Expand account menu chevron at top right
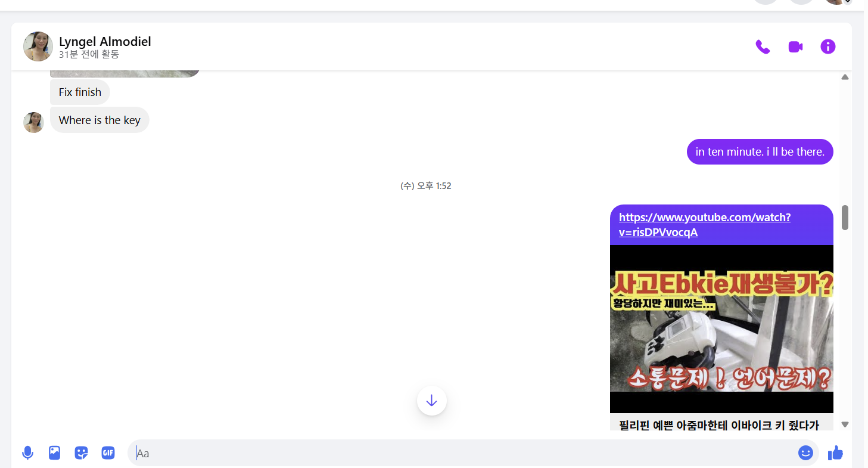 848,2
